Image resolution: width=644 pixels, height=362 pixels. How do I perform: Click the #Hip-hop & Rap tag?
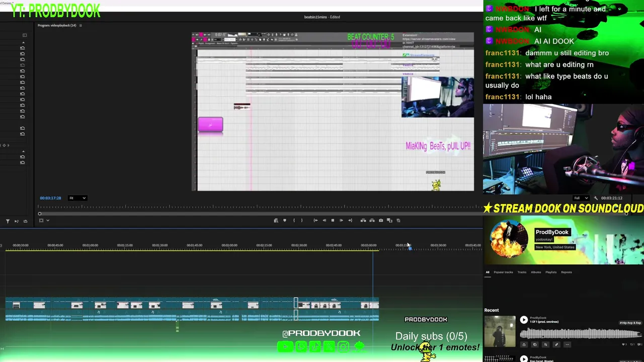point(630,323)
